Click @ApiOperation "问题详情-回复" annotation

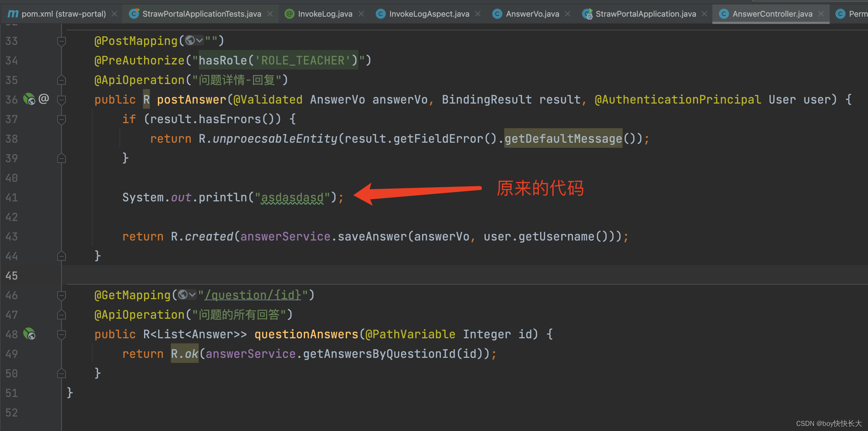(191, 80)
